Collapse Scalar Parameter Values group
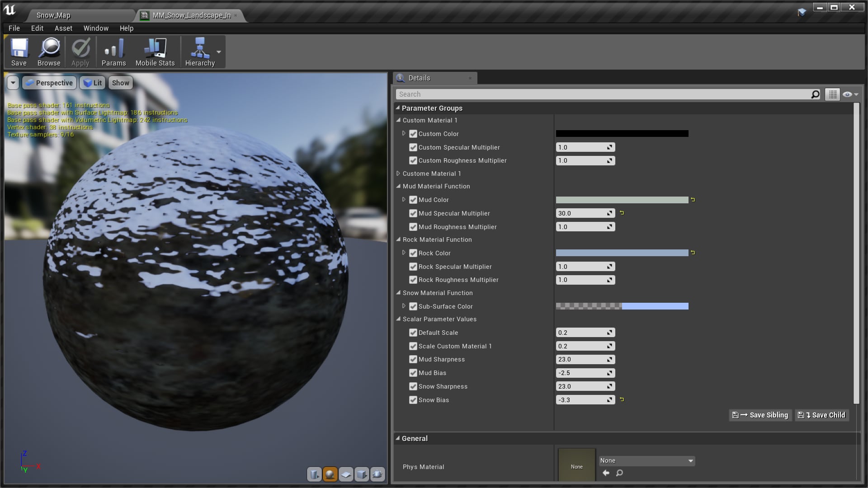Image resolution: width=868 pixels, height=488 pixels. point(398,319)
